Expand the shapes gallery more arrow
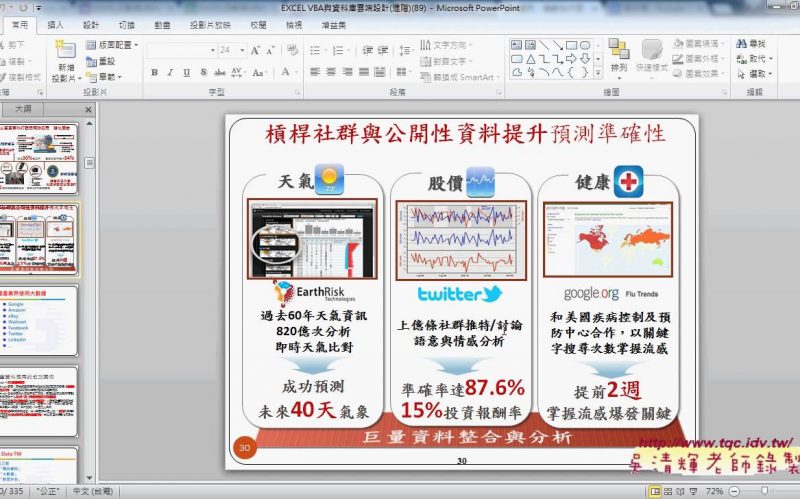Viewport: 800px width, 499px height. 597,73
